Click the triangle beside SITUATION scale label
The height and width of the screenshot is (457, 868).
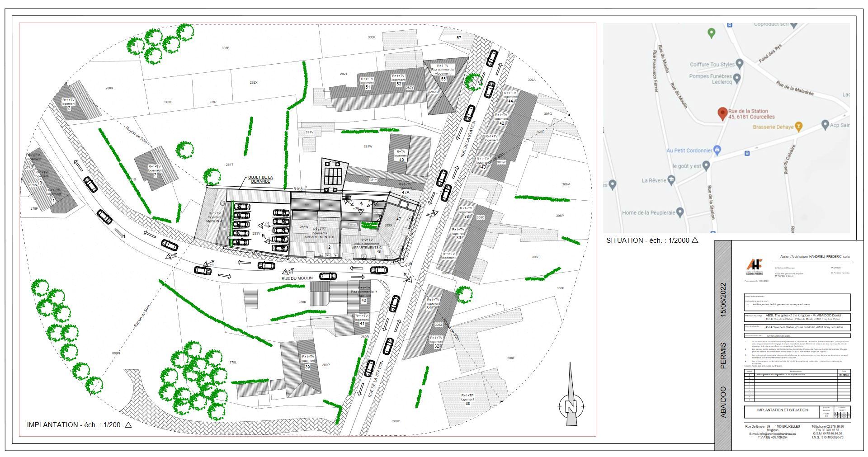click(x=695, y=240)
